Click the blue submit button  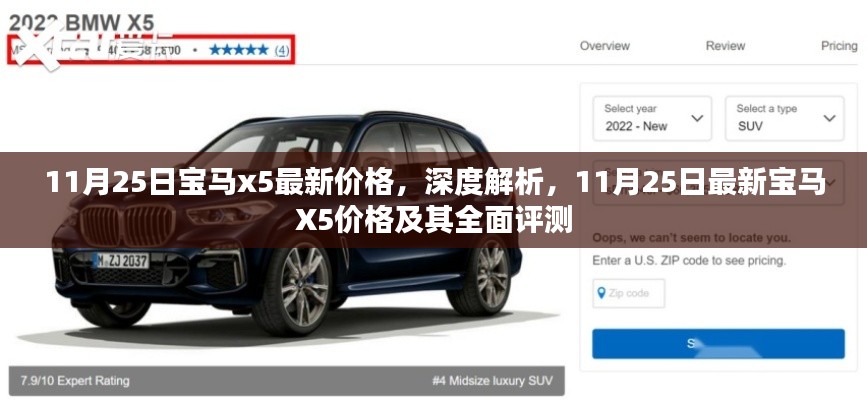(718, 344)
